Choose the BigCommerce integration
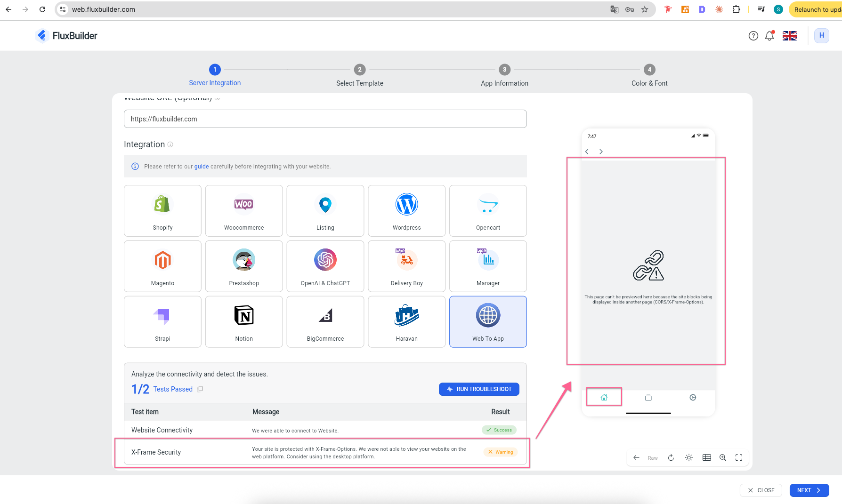This screenshot has width=842, height=504. click(x=325, y=322)
